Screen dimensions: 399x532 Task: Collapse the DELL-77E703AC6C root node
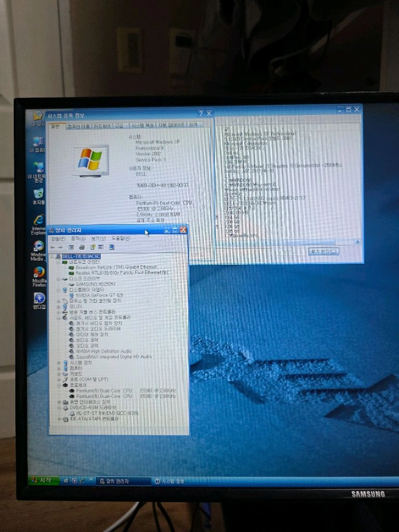[52, 256]
